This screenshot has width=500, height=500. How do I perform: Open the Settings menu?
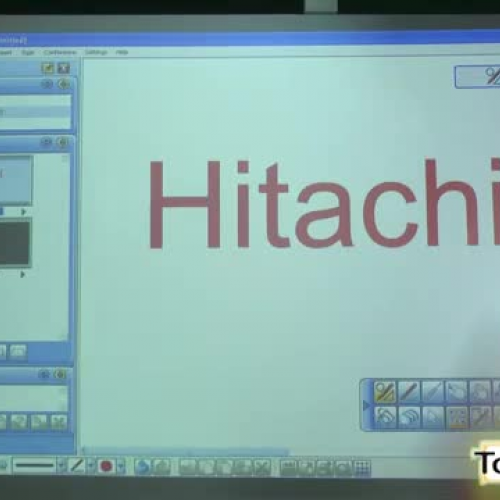click(x=96, y=52)
